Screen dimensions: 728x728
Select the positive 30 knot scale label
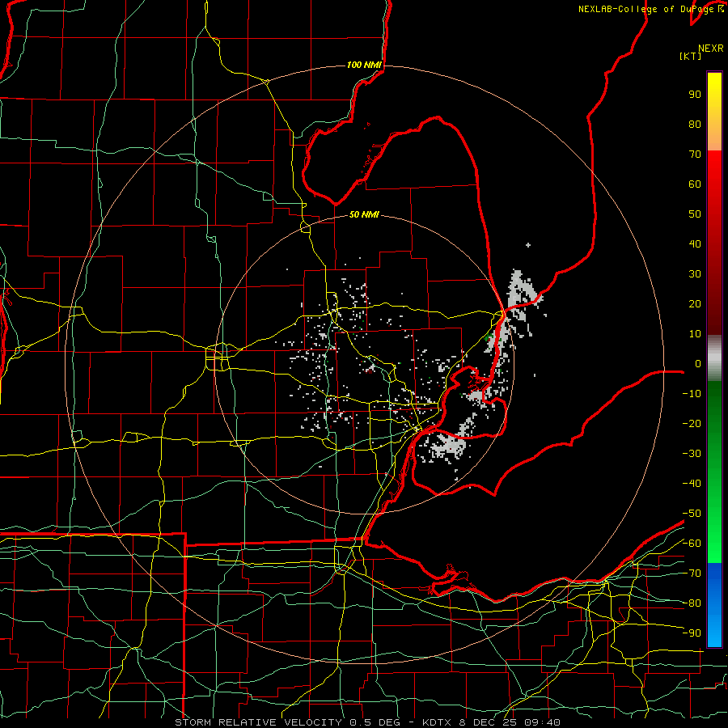coord(695,274)
